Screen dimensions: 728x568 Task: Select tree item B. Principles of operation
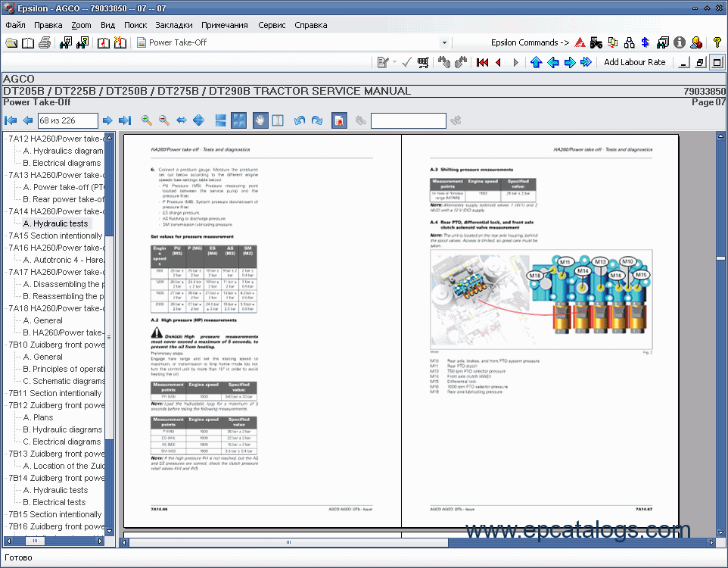click(63, 369)
